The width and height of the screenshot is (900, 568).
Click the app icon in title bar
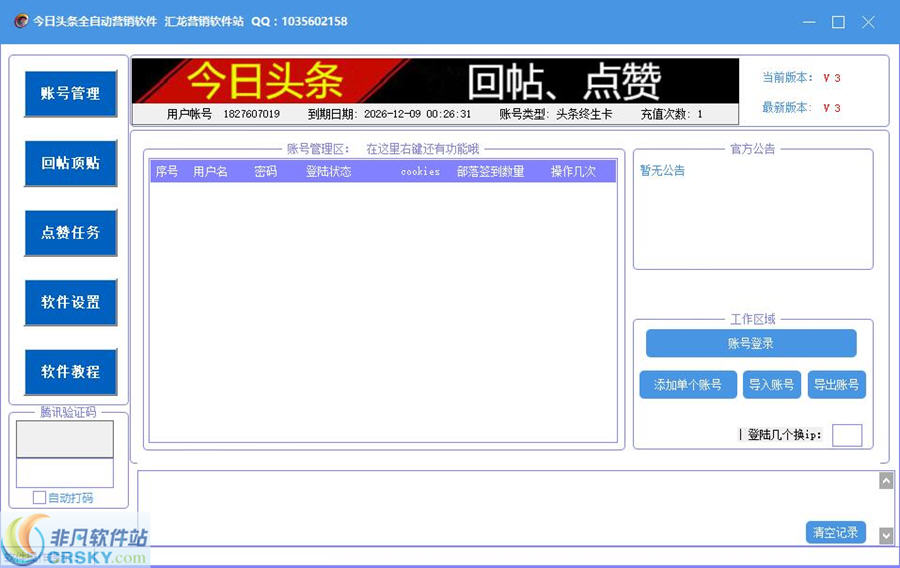(21, 21)
